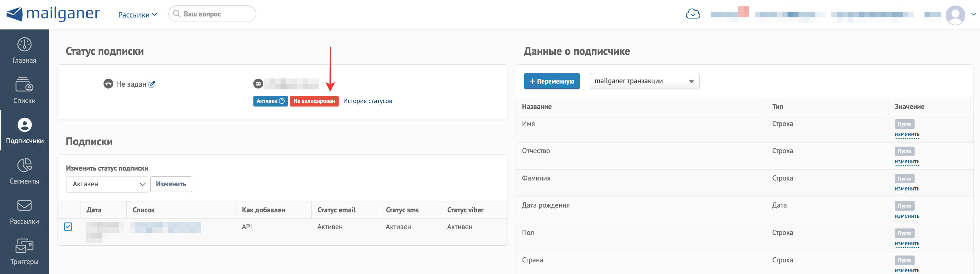This screenshot has width=980, height=274.
Task: Open help icon on Активен badge
Action: (x=282, y=101)
